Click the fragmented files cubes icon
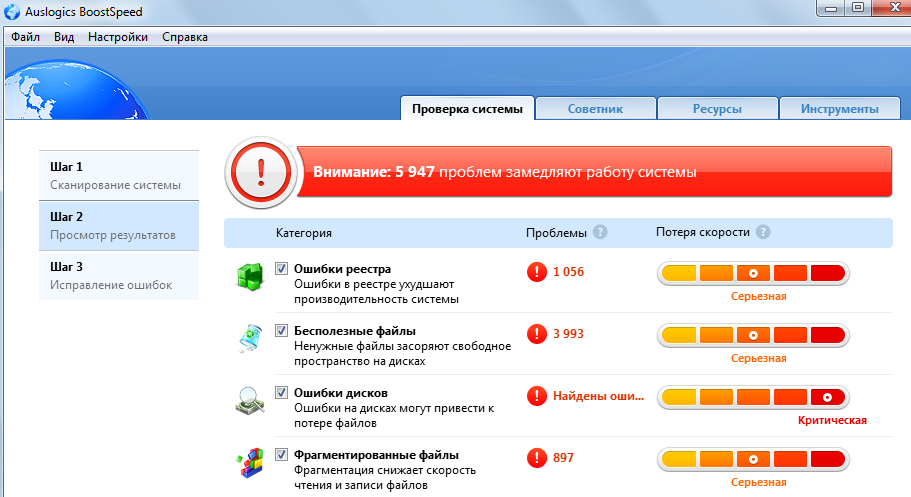This screenshot has width=911, height=497. click(x=250, y=463)
